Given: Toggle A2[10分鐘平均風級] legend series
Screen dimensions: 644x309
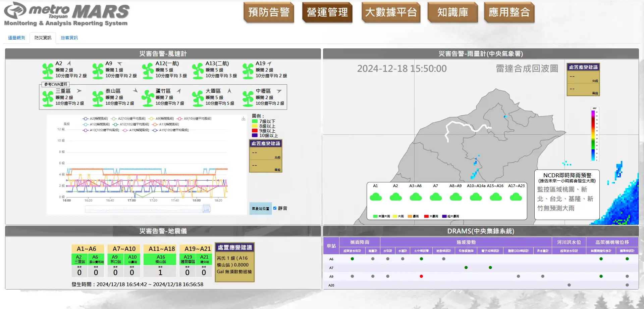Looking at the screenshot, I should [x=128, y=119].
